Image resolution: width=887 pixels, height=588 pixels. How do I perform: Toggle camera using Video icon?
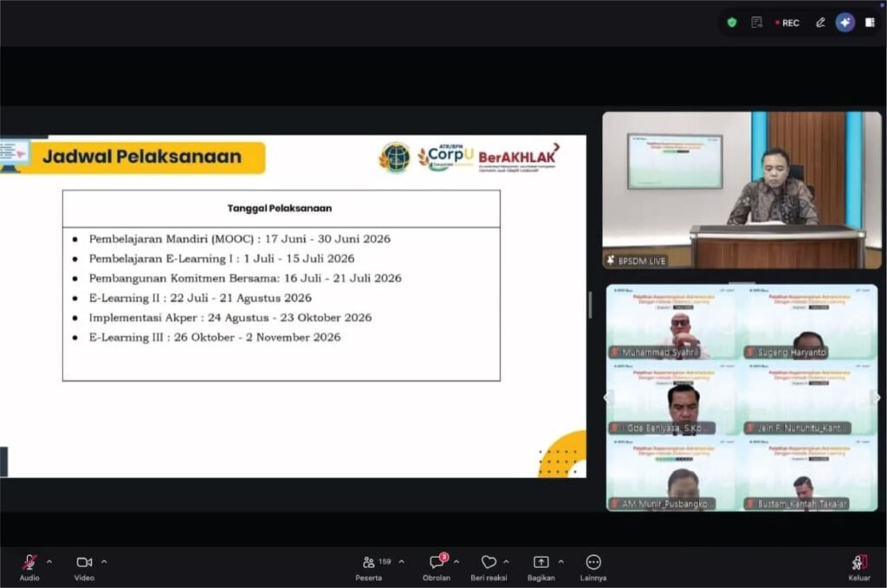point(84,562)
